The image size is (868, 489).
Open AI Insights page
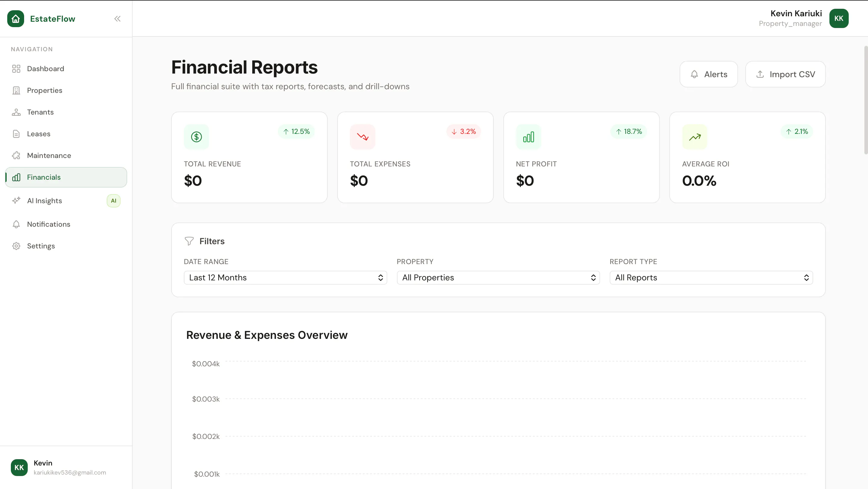[66, 200]
